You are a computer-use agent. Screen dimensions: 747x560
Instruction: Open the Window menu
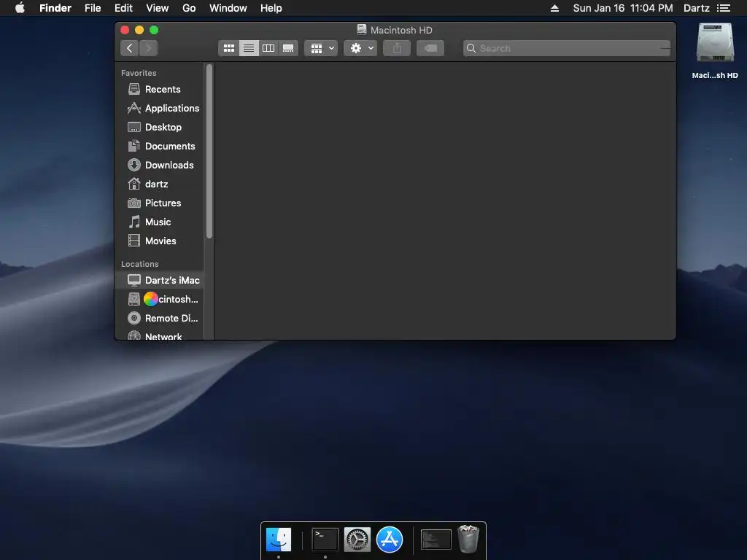pos(228,8)
